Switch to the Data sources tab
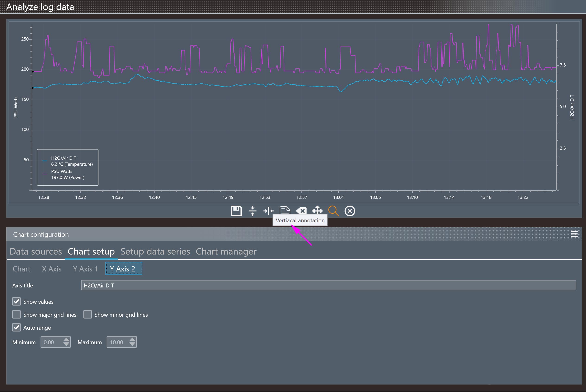The image size is (586, 392). 36,251
